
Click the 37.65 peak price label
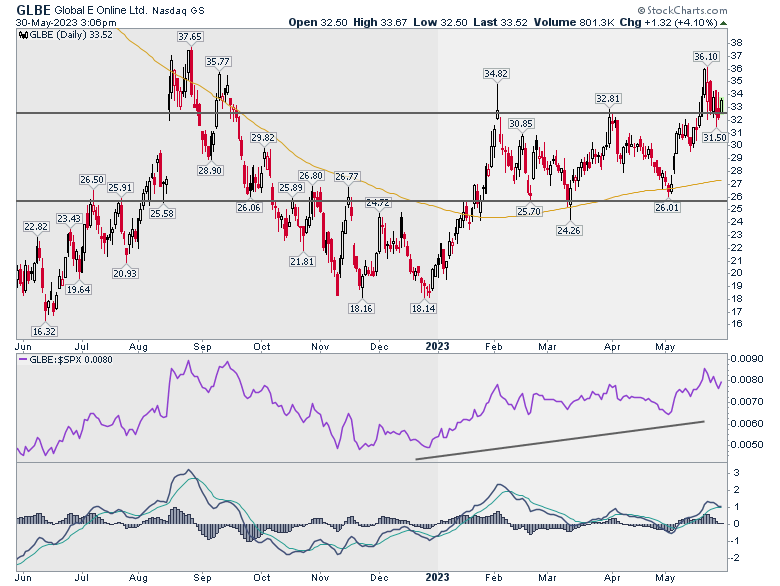pos(190,37)
